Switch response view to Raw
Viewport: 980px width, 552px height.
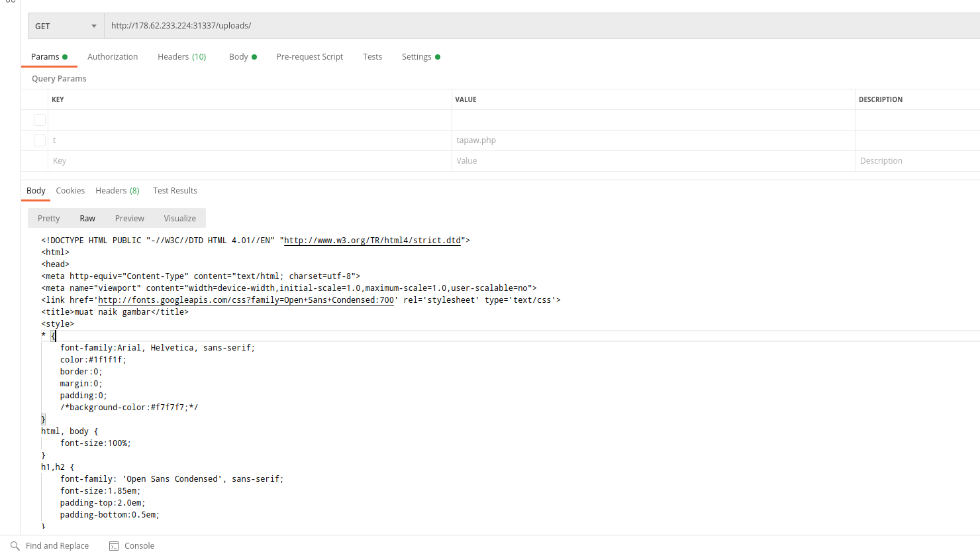click(x=87, y=219)
